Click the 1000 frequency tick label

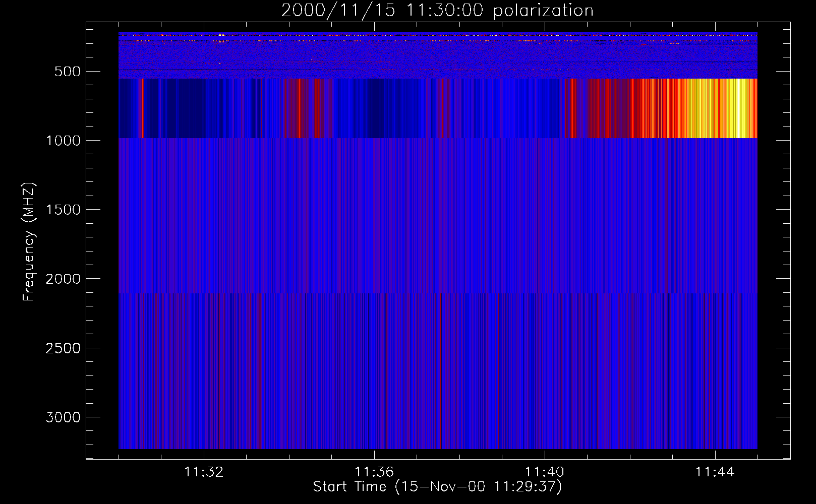point(64,141)
